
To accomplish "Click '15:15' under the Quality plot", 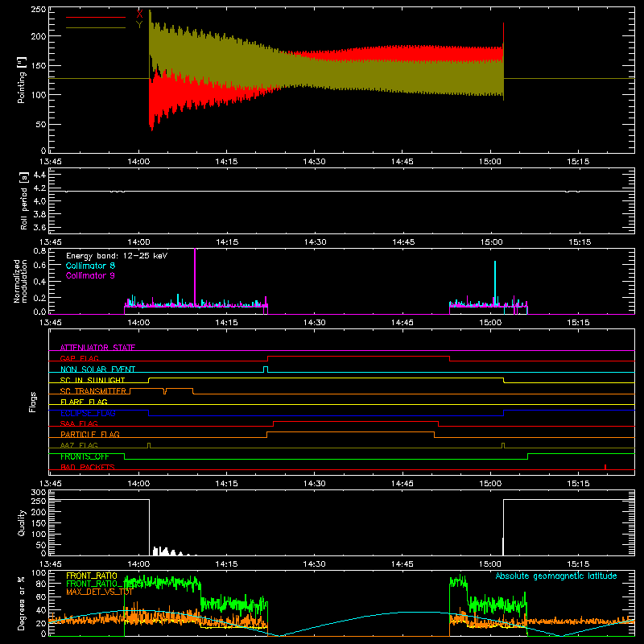I will 578,564.
